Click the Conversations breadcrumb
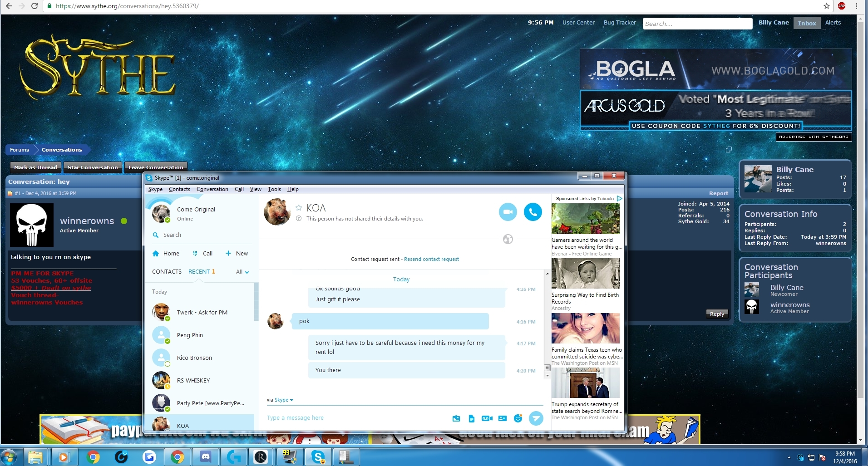 [62, 150]
